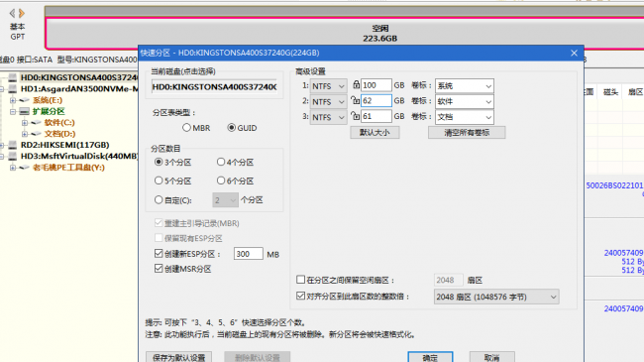Expand the 软件(C:) tree node

pos(25,122)
